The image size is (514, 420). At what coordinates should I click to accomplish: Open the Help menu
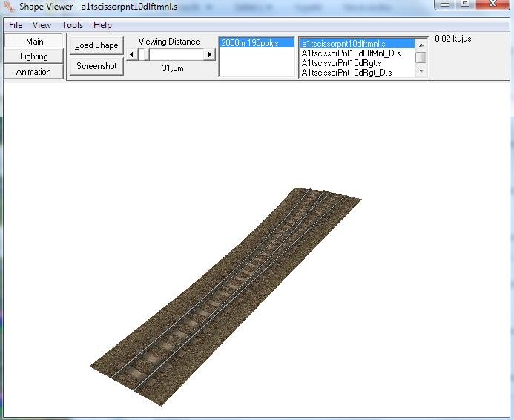[x=102, y=25]
